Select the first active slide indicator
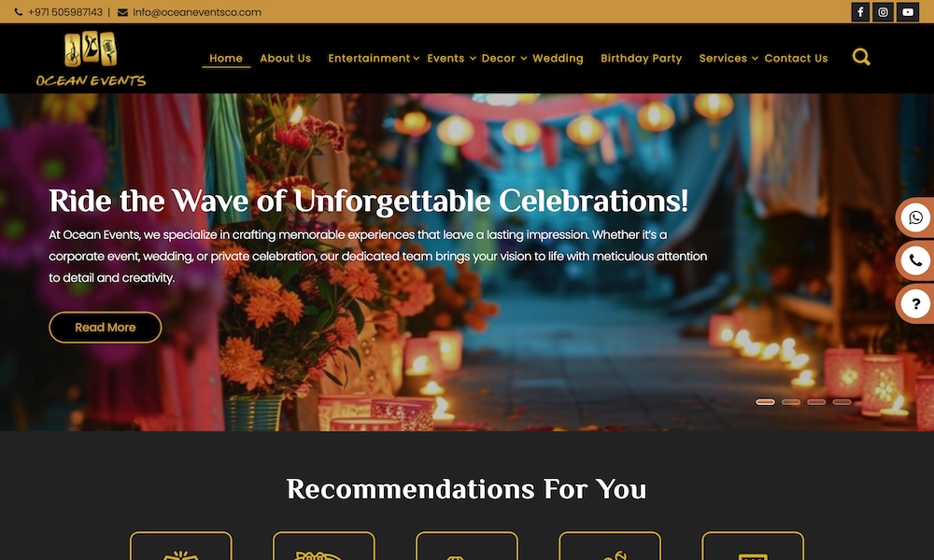This screenshot has width=934, height=560. click(766, 402)
